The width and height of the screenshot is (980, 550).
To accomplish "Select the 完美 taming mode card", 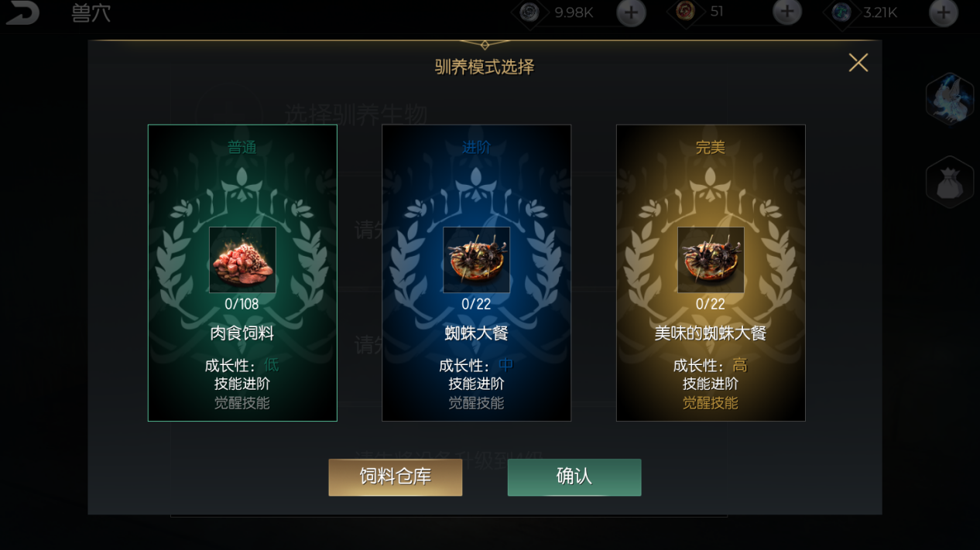I will (711, 273).
